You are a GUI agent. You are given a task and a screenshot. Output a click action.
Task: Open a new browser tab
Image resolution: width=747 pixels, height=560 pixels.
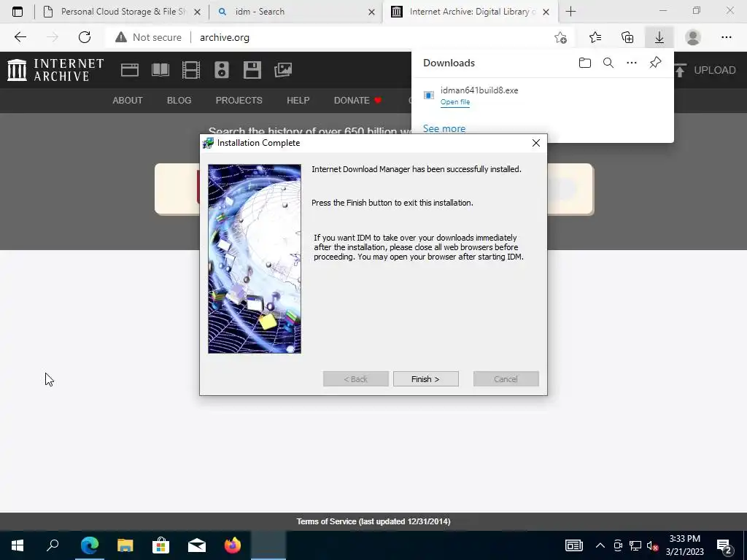(x=570, y=12)
